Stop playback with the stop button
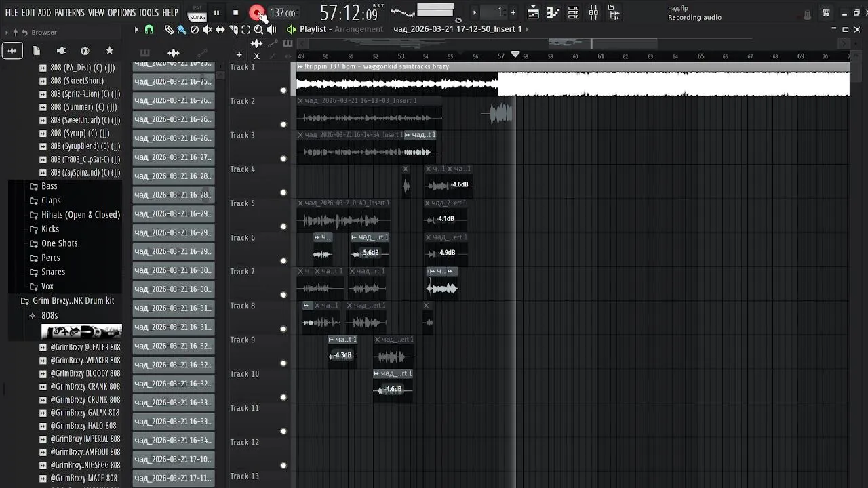Screen dimensions: 868x488 tap(235, 12)
